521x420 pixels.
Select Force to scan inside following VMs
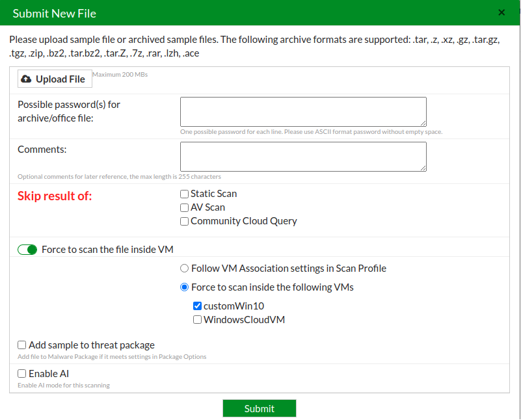[185, 287]
